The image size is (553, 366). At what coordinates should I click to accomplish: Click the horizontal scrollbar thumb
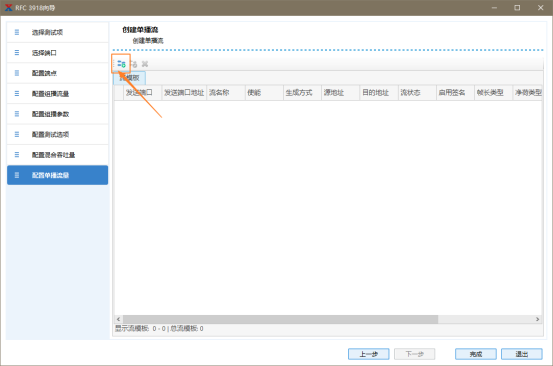coord(280,319)
